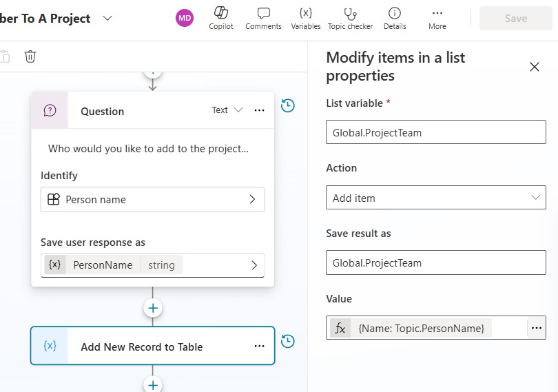
Task: Open the history icon beside the Question node
Action: tap(287, 105)
